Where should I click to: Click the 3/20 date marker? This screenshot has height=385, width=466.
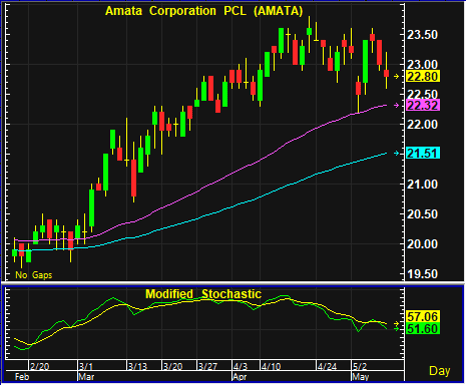pyautogui.click(x=173, y=366)
